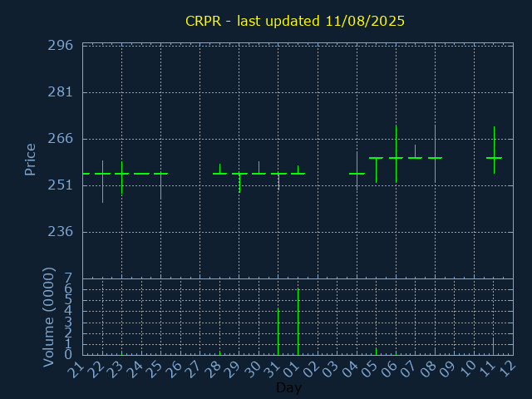Click the Volume (0000) axis title

pyautogui.click(x=48, y=318)
